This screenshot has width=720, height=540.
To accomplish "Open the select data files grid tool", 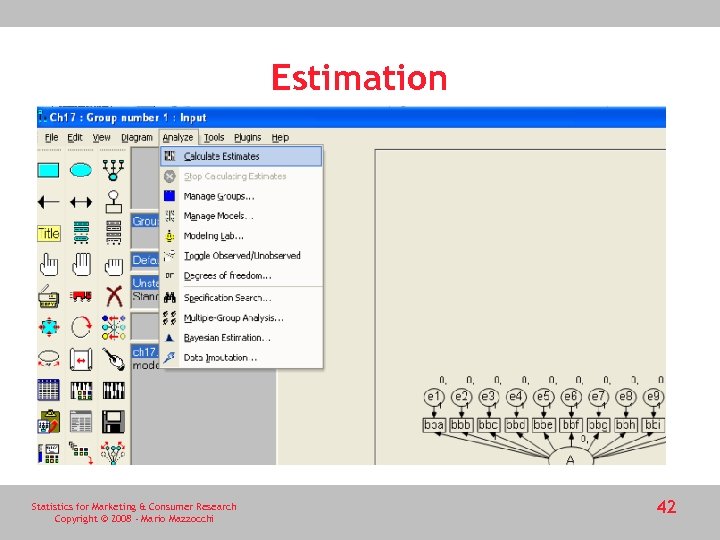I will [x=48, y=390].
